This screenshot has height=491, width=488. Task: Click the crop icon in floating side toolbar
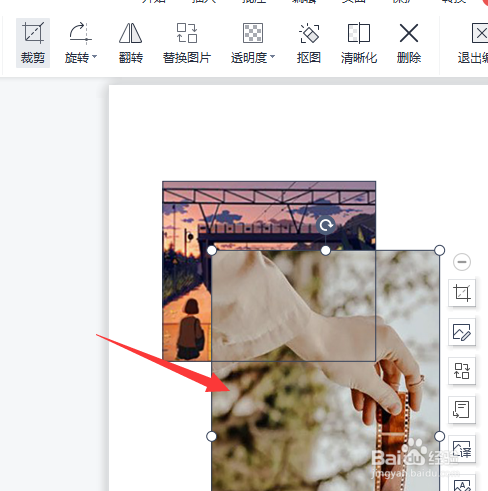[462, 293]
